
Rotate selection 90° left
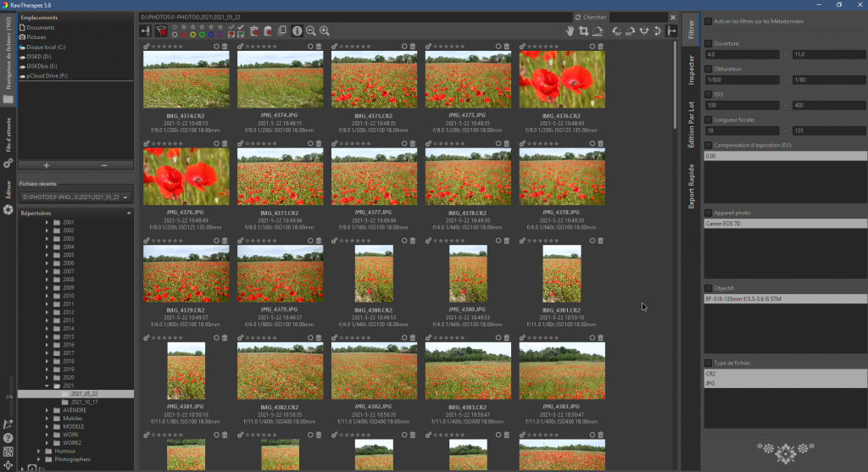point(616,31)
